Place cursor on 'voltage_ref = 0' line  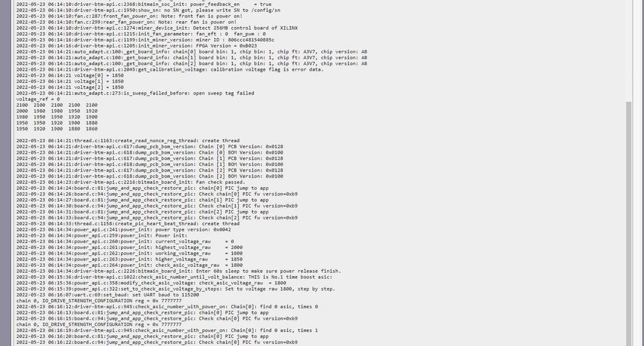(38, 99)
